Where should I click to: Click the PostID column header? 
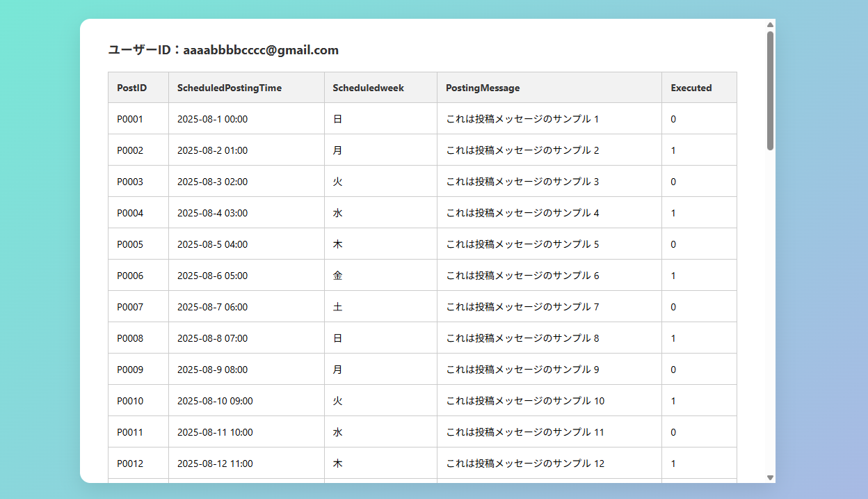click(138, 88)
